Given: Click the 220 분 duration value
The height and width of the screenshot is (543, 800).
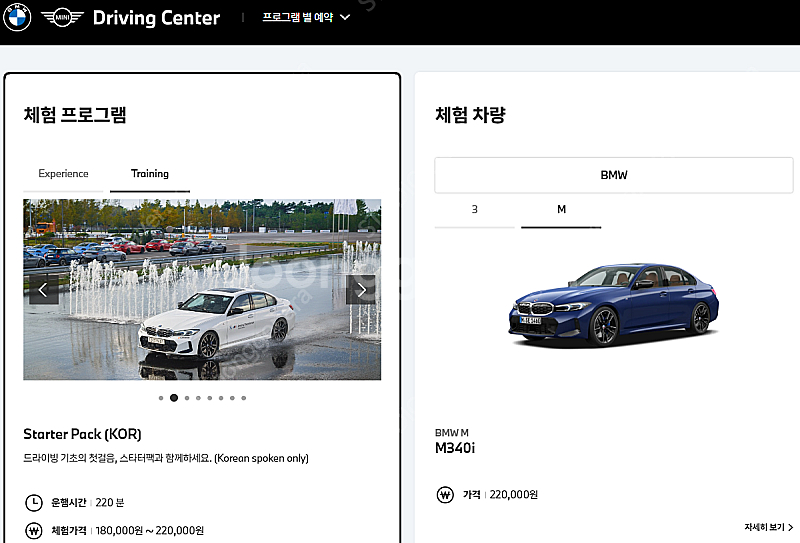Looking at the screenshot, I should pyautogui.click(x=110, y=503).
